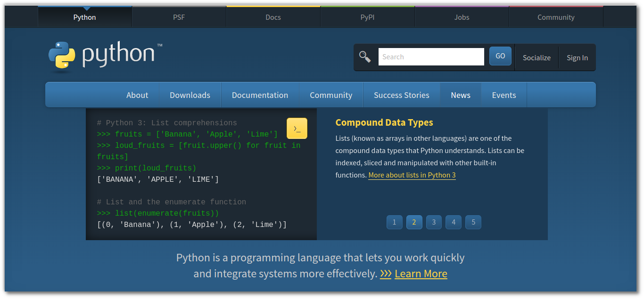Screen dimensions: 644x299
Task: Launch the interactive shell button
Action: (297, 129)
